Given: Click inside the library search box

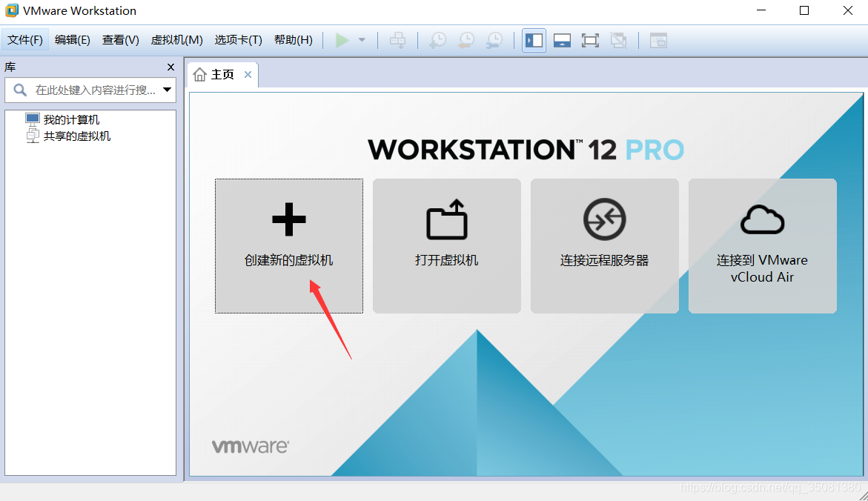Looking at the screenshot, I should 89,90.
